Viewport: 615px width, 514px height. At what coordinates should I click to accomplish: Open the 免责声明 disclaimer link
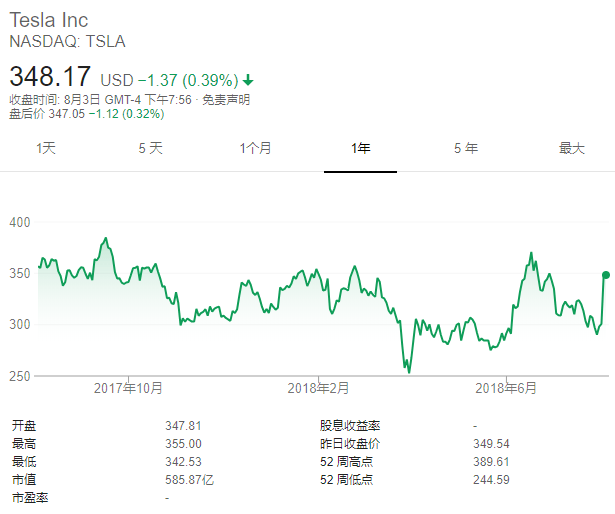(226, 100)
